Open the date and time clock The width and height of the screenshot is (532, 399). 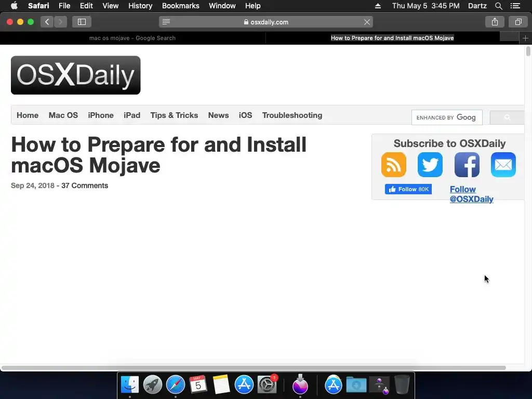point(426,6)
